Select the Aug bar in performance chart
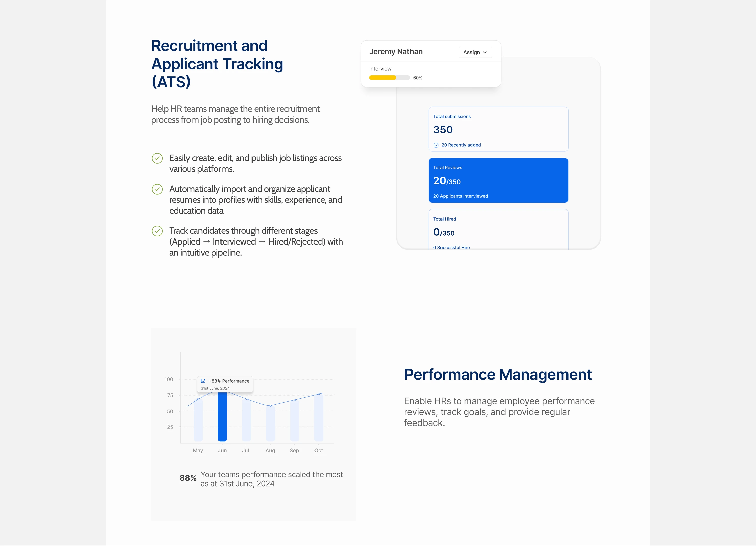The width and height of the screenshot is (756, 546). [x=270, y=423]
